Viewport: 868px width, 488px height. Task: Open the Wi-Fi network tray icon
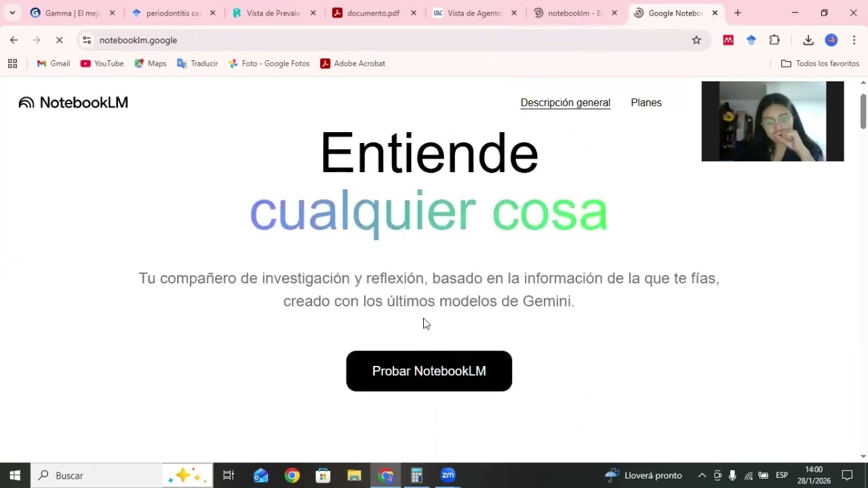749,475
